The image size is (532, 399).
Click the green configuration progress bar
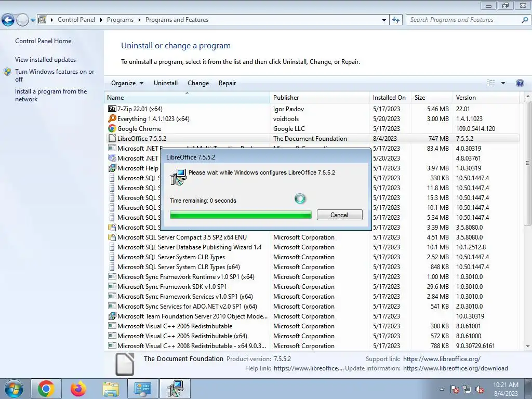click(241, 215)
